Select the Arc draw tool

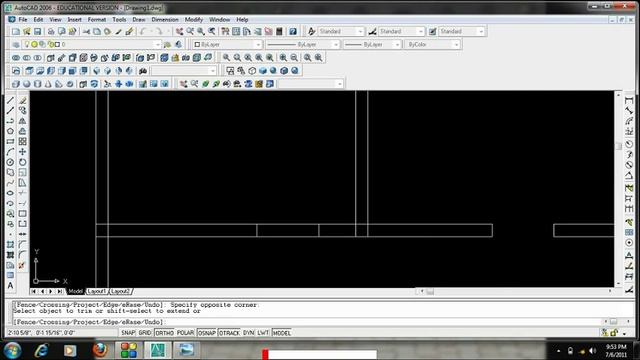pos(11,152)
